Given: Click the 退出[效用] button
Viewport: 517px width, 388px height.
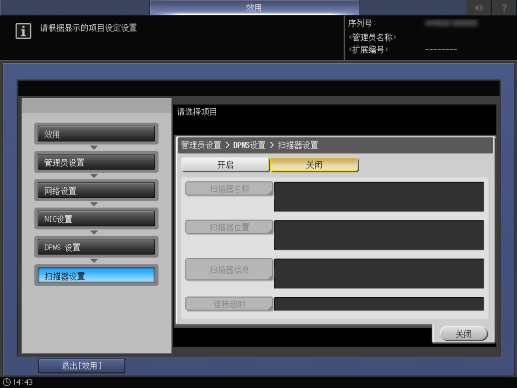Looking at the screenshot, I should 82,366.
